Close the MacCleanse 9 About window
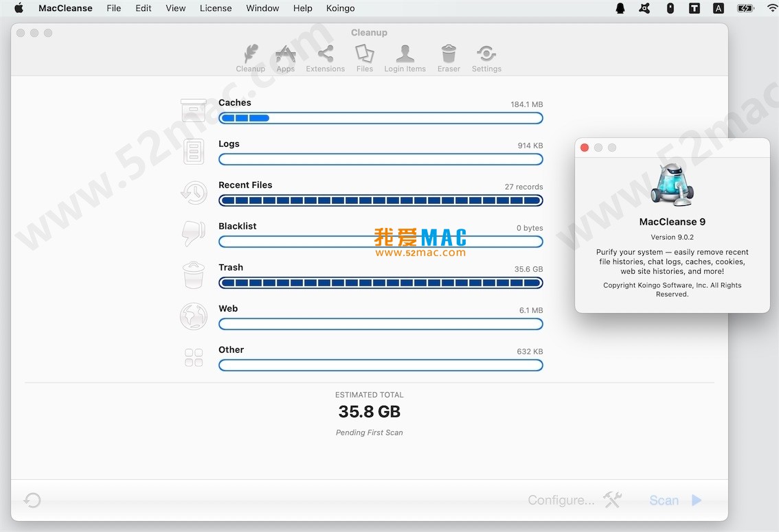 click(585, 148)
